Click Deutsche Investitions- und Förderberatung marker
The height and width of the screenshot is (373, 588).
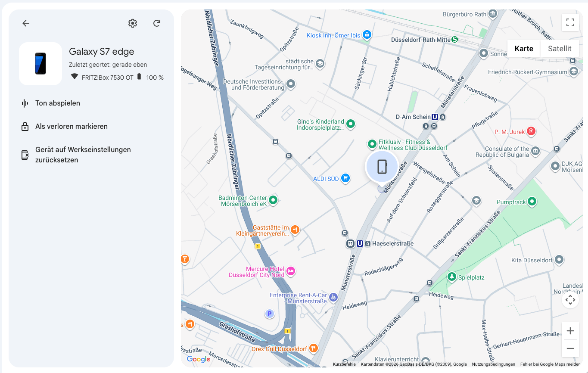(x=291, y=84)
